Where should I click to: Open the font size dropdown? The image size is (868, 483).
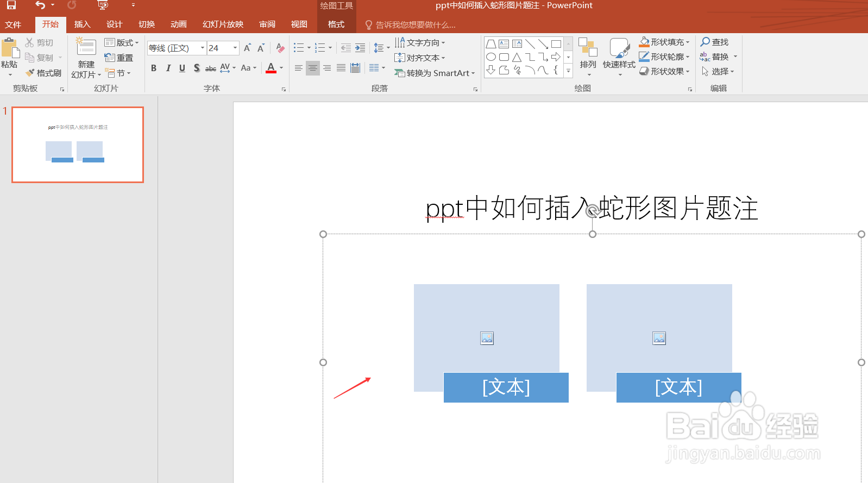pyautogui.click(x=235, y=48)
